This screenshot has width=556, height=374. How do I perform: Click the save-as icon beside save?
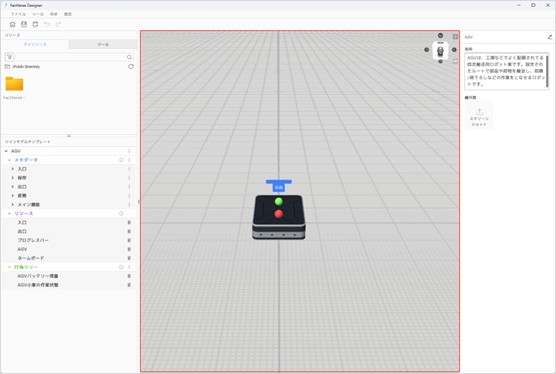[35, 24]
